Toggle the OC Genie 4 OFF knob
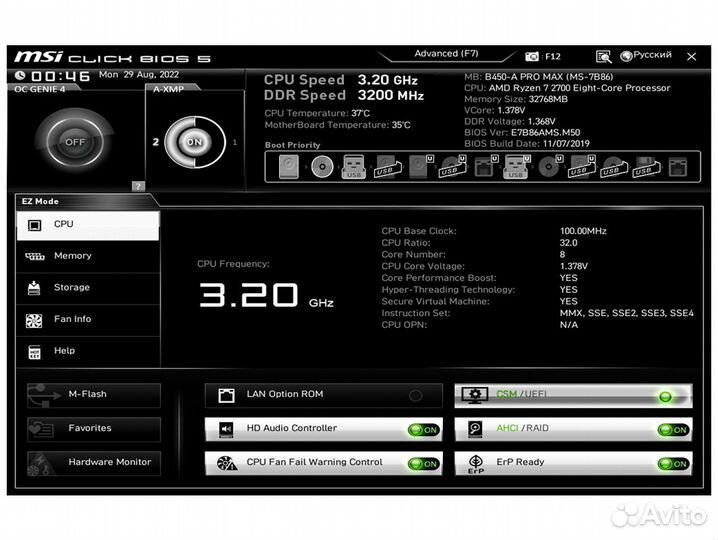718x540 pixels. 75,142
